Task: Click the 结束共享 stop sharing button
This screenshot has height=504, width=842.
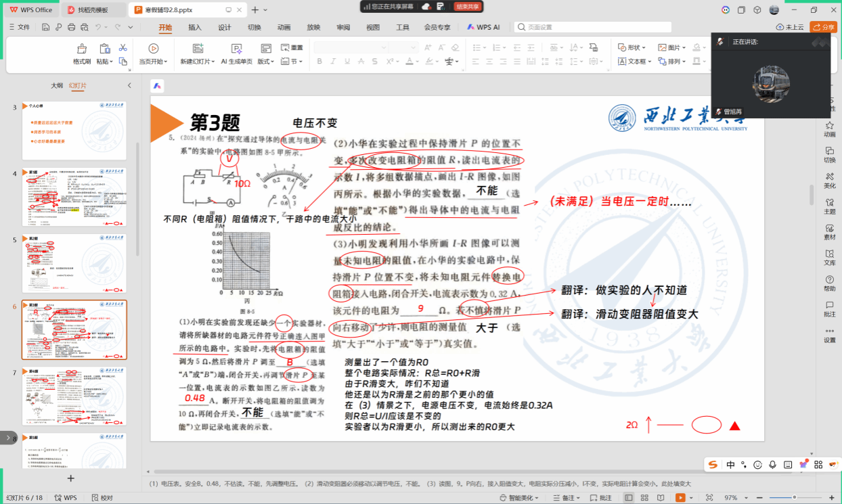Action: coord(467,6)
